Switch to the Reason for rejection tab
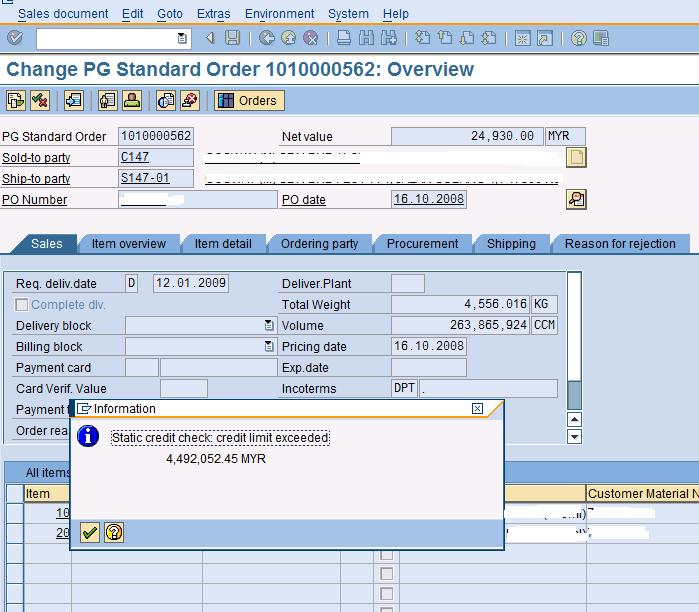Image resolution: width=699 pixels, height=612 pixels. coord(620,244)
